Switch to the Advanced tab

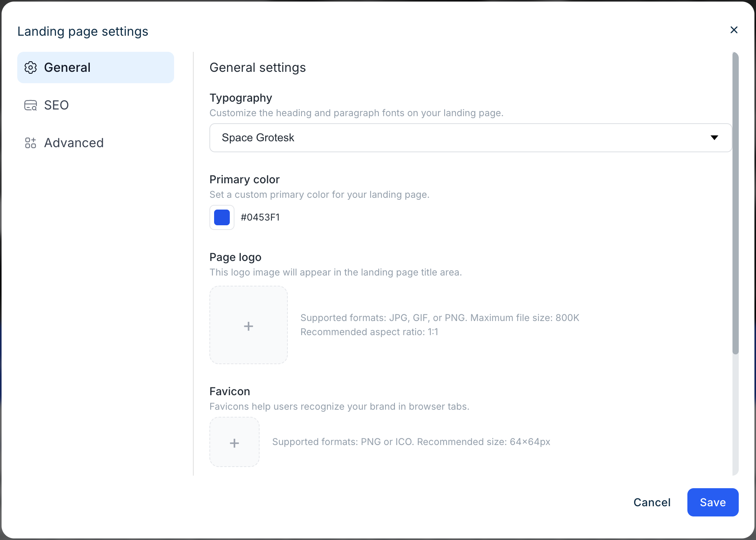coord(74,143)
